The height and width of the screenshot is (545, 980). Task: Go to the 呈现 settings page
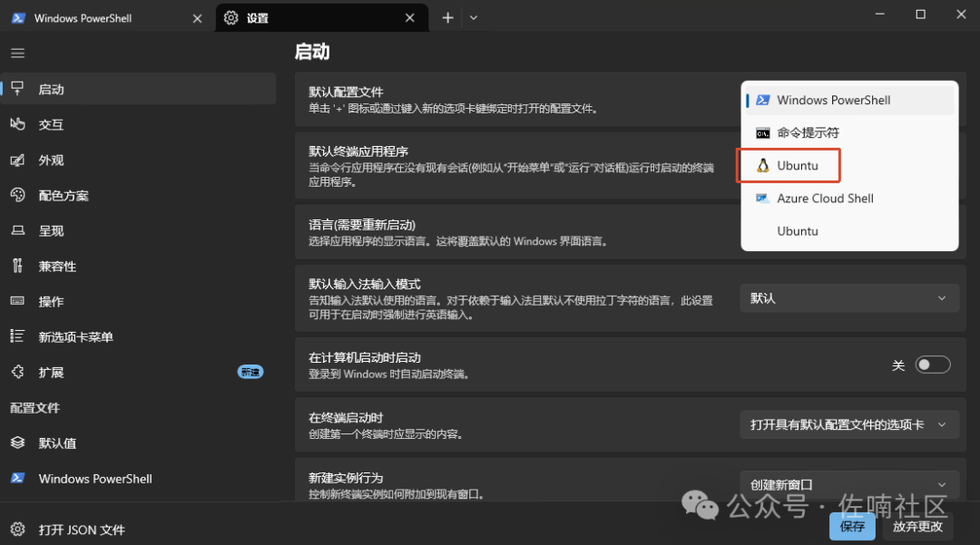(138, 230)
